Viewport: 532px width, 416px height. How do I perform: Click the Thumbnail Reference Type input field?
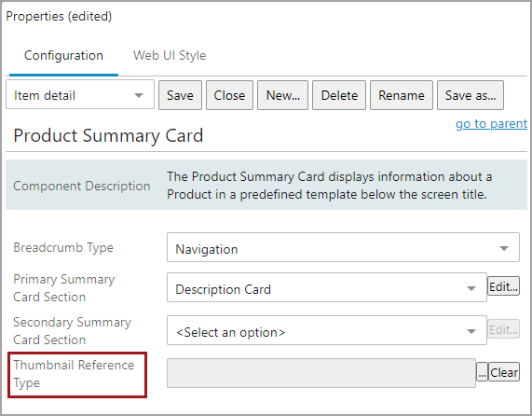click(321, 373)
